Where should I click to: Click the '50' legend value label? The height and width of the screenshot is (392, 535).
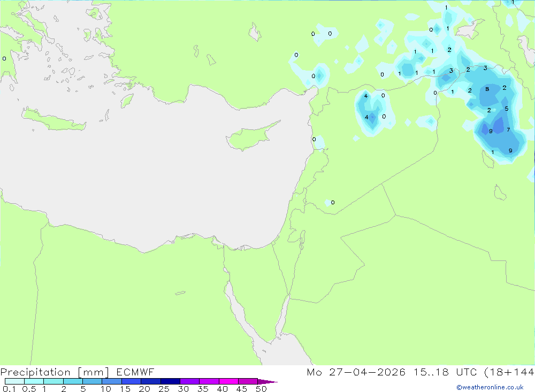pos(261,389)
